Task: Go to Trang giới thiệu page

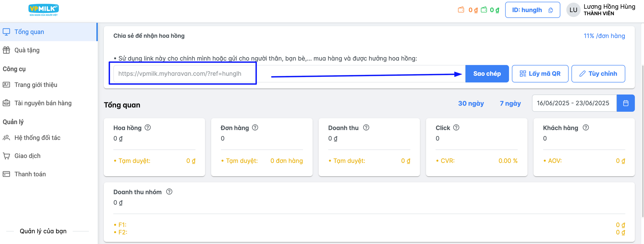Action: 36,85
